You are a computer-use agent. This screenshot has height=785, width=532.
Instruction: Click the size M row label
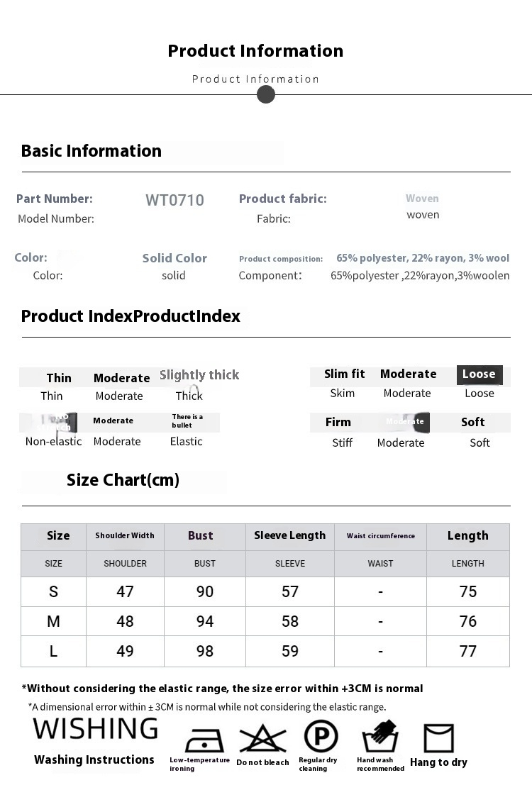pyautogui.click(x=54, y=621)
